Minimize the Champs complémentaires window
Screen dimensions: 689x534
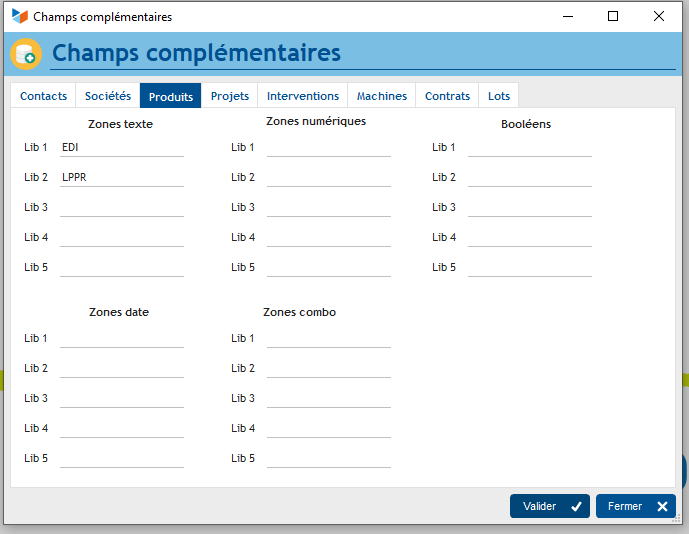tap(567, 16)
